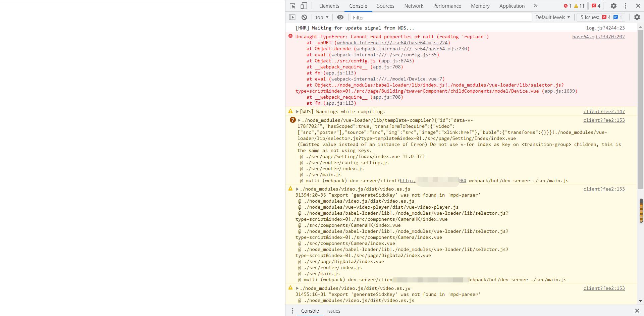This screenshot has width=644, height=316.
Task: Open the Network tab
Action: tap(414, 6)
